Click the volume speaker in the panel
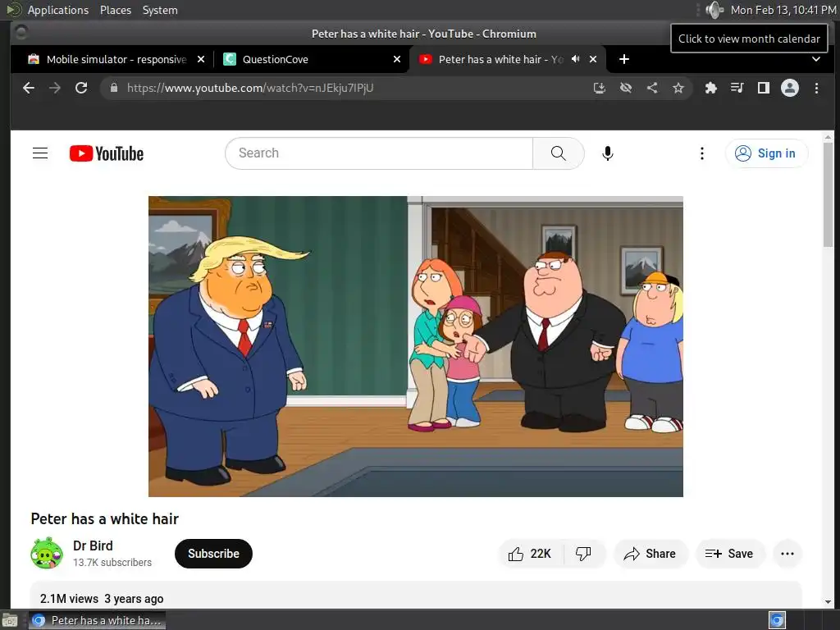 tap(714, 10)
